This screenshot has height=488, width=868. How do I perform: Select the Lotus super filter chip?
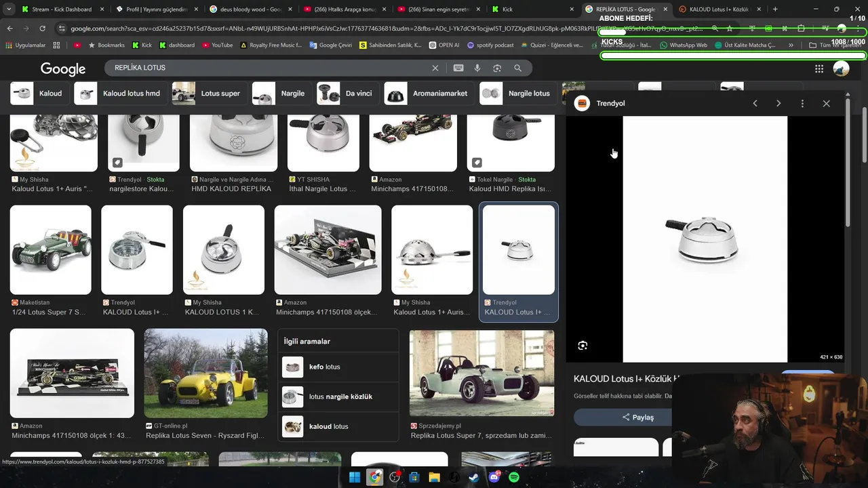point(210,94)
